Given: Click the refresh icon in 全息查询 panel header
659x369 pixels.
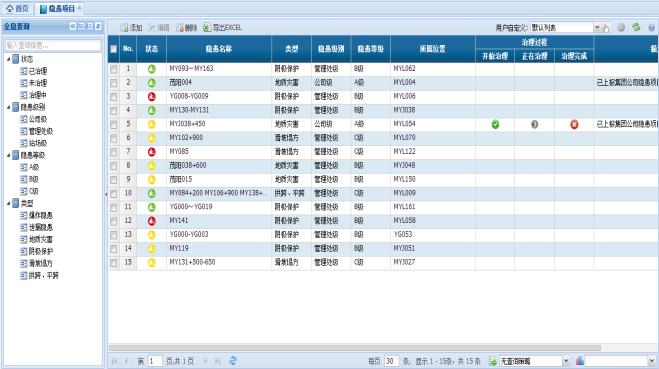Looking at the screenshot, I should 98,26.
